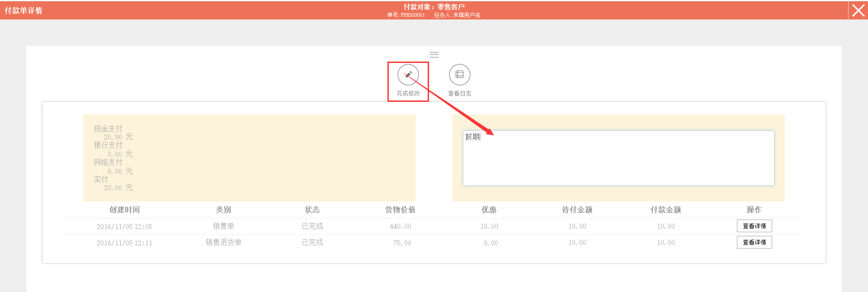Open the 查看日志 log icon
The image size is (868, 292).
coord(459,75)
